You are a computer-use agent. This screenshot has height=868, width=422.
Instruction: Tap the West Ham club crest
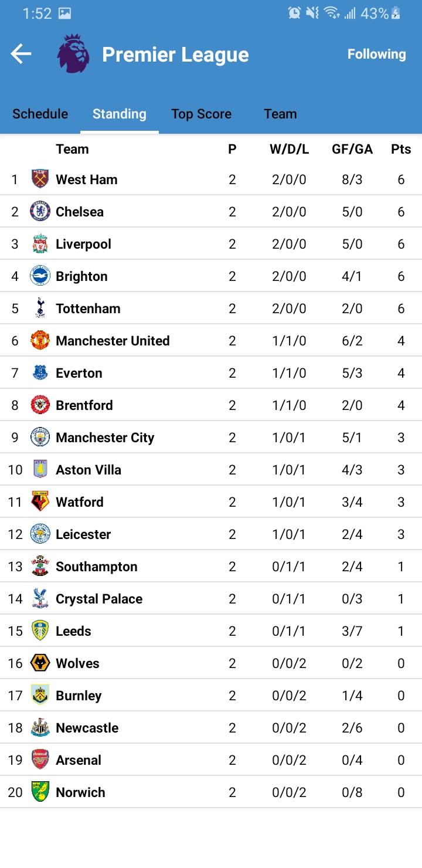click(x=40, y=179)
